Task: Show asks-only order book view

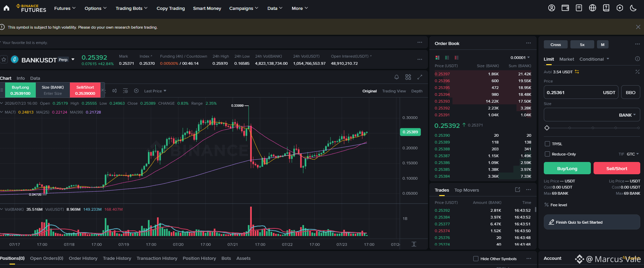Action: pyautogui.click(x=457, y=58)
